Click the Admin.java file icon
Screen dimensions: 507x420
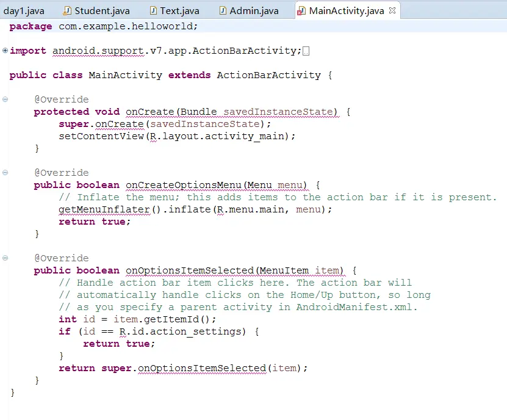223,10
